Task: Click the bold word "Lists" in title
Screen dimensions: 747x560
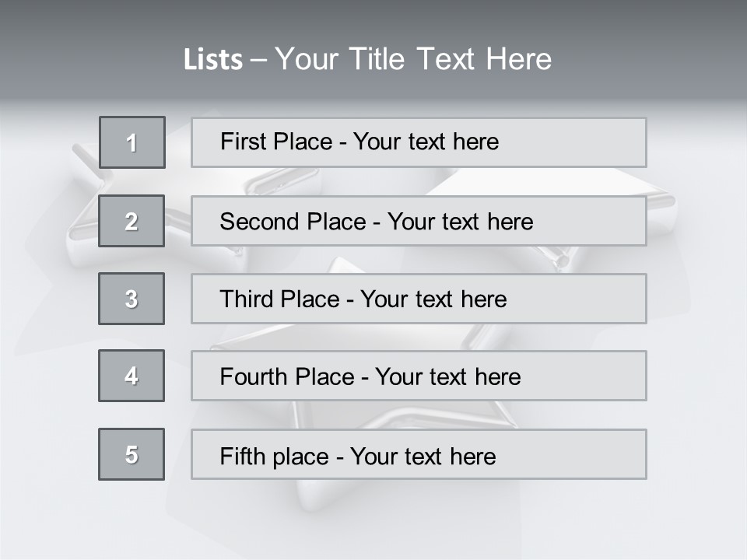Action: tap(213, 59)
